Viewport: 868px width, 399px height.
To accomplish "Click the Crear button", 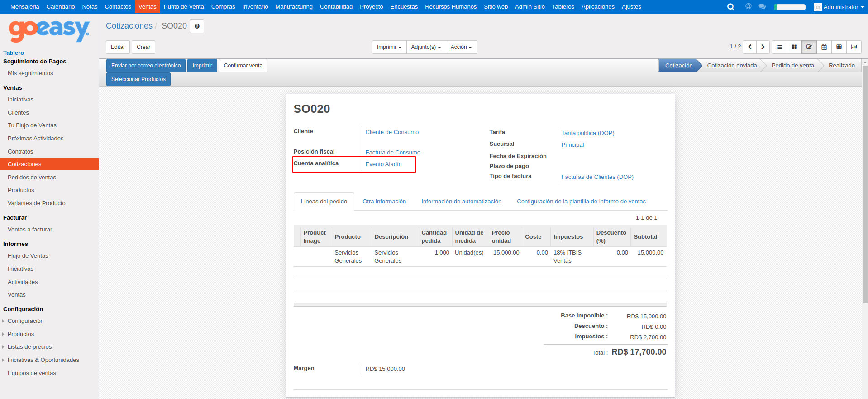I will pyautogui.click(x=143, y=47).
